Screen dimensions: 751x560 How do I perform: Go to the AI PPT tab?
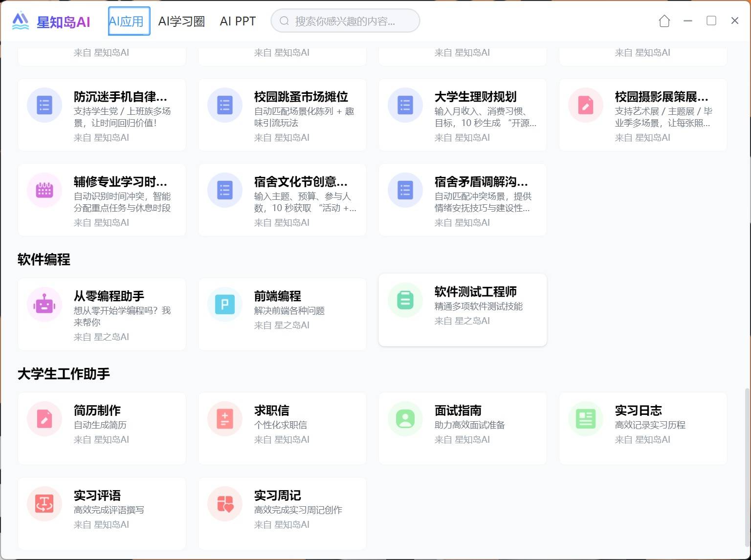click(x=238, y=21)
